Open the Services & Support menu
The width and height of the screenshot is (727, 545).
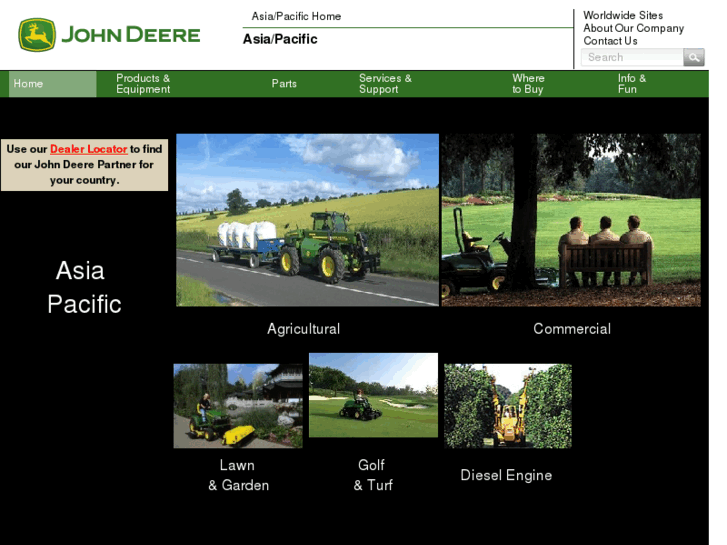pyautogui.click(x=385, y=84)
